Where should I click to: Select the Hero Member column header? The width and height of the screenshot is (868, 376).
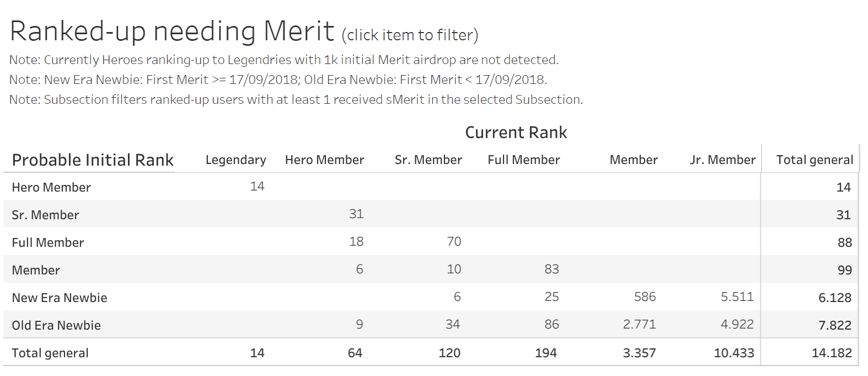(325, 160)
